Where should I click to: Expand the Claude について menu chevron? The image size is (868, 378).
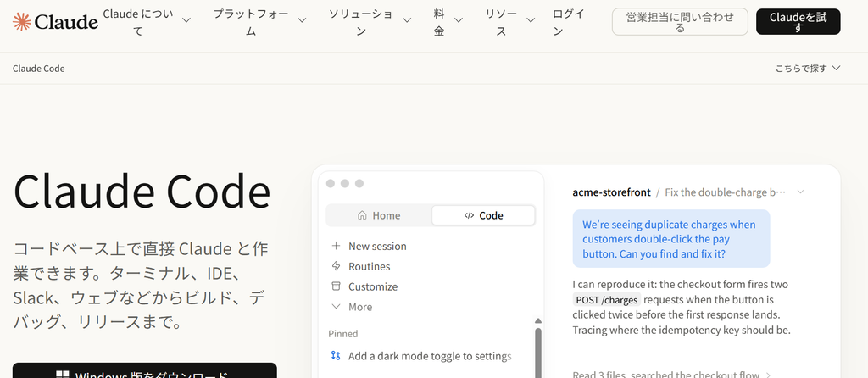tap(186, 20)
